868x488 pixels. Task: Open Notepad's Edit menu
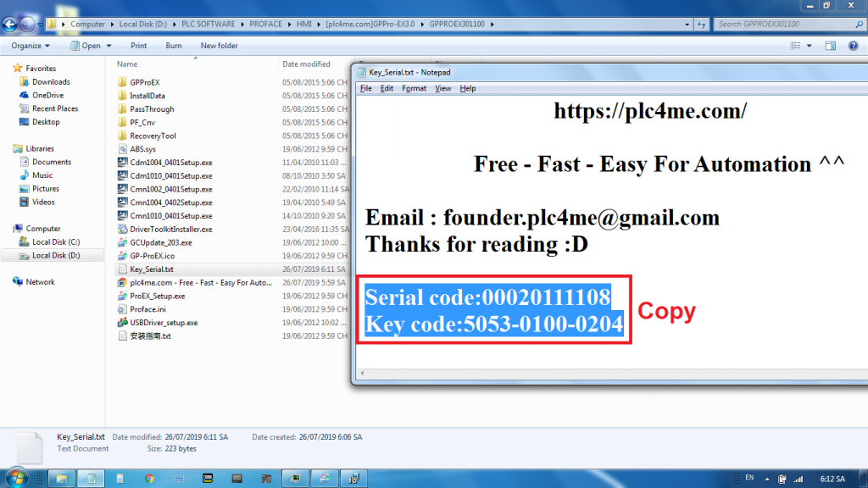(387, 88)
